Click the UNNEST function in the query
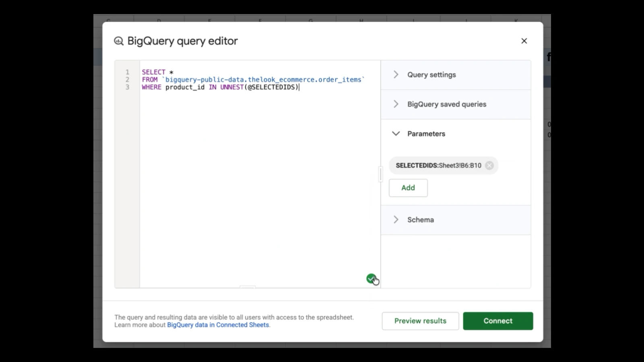The image size is (644, 362). pos(232,87)
